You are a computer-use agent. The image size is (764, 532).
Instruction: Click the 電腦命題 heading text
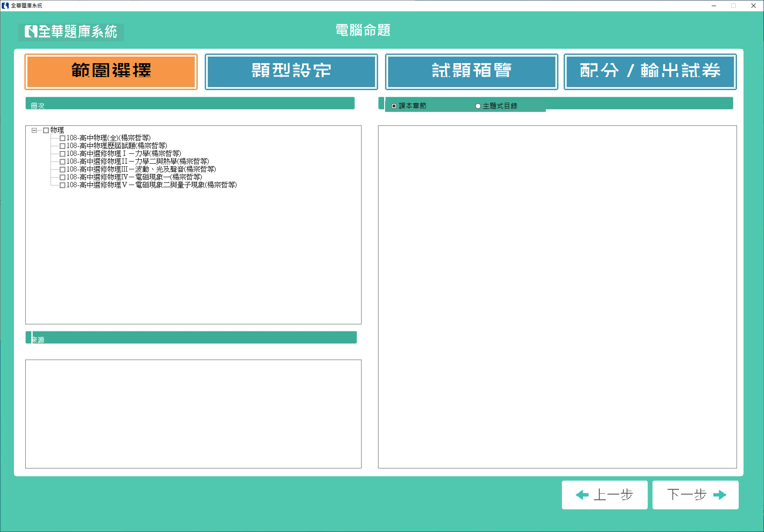point(363,30)
